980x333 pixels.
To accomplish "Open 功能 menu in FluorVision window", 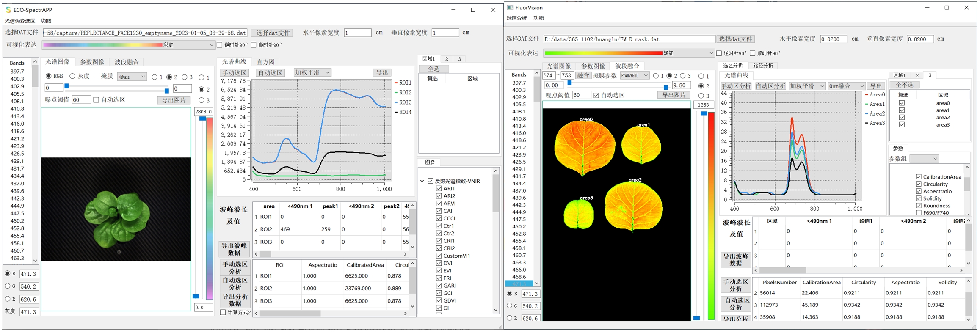I will click(x=538, y=18).
